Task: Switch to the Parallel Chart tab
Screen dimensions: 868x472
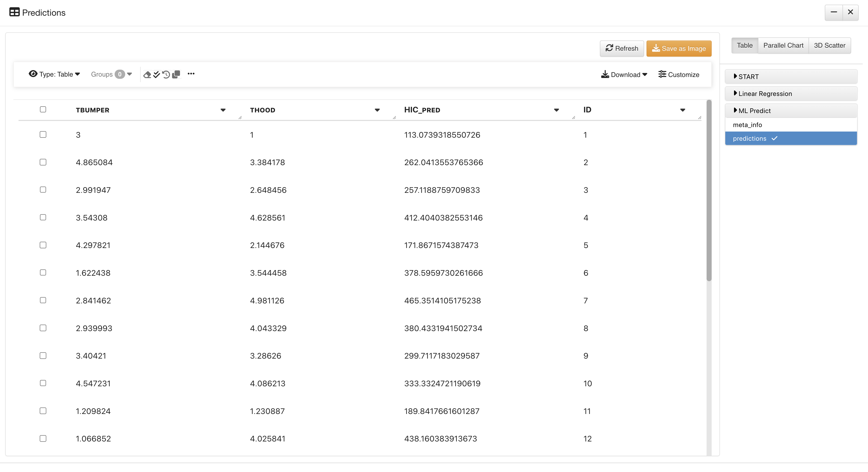Action: point(783,46)
